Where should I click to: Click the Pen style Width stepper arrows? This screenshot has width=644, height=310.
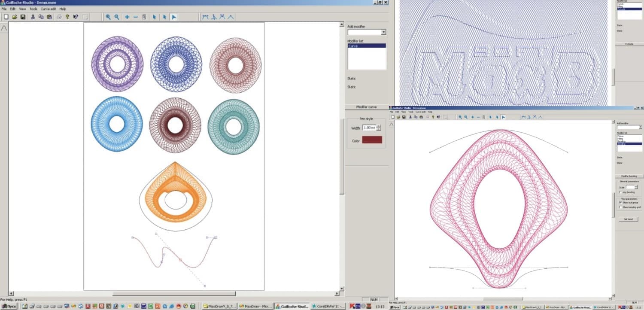point(378,128)
